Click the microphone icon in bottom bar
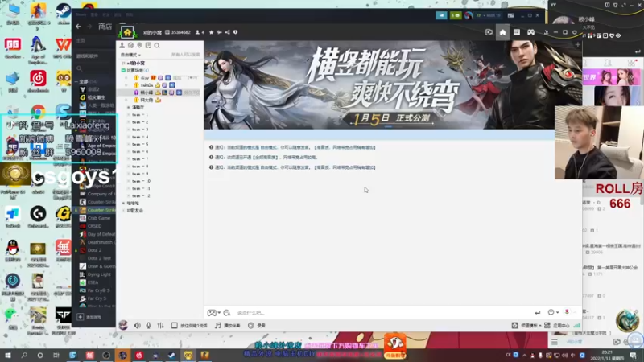Image resolution: width=644 pixels, height=362 pixels. [149, 325]
